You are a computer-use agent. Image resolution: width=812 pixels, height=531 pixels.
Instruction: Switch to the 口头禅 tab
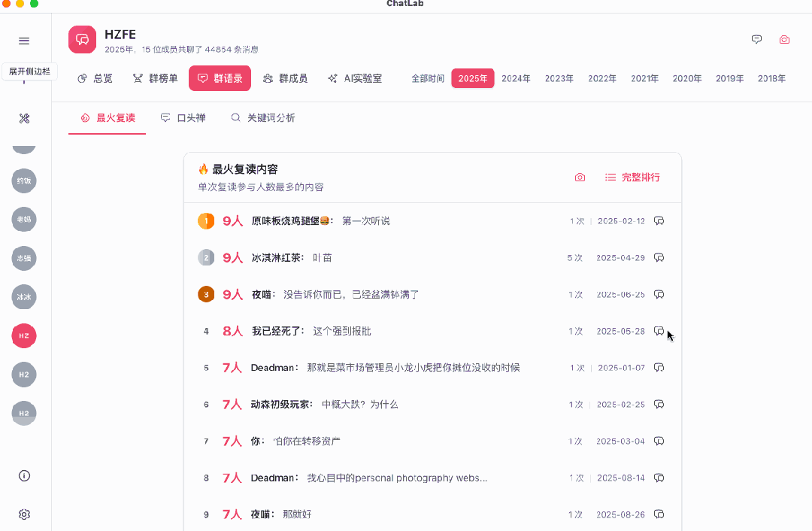[x=183, y=117]
